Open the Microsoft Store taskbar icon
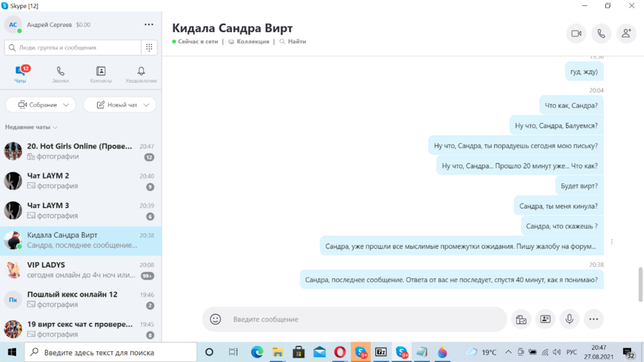644x362 pixels. pyautogui.click(x=299, y=352)
